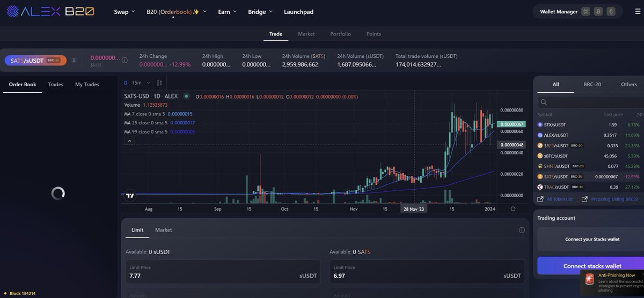
Task: Select the My Trades tab
Action: click(x=87, y=84)
